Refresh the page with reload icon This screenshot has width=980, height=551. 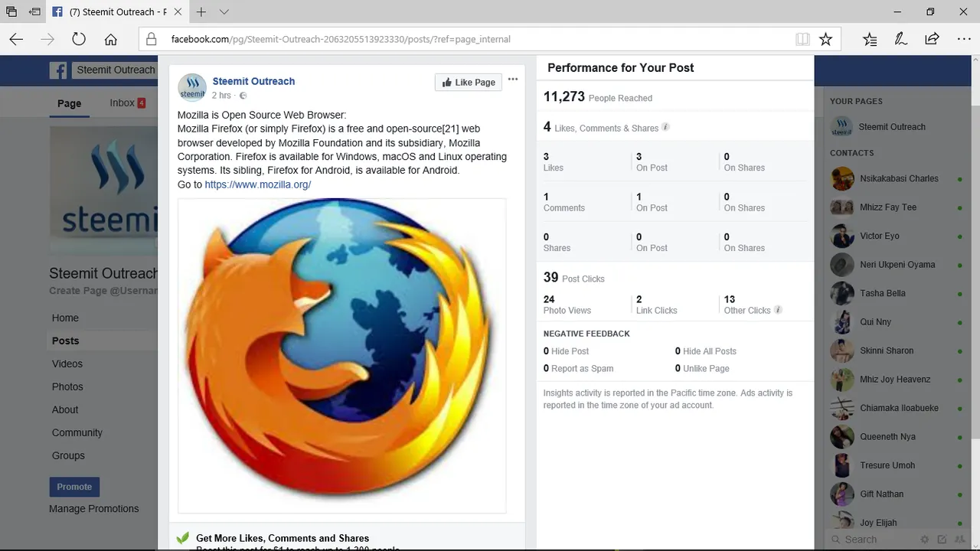pos(79,39)
